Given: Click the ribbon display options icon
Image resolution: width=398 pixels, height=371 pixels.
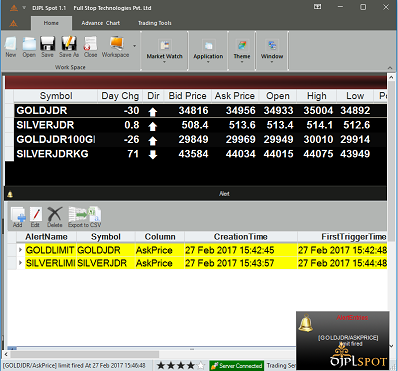Looking at the screenshot, I should 318,7.
